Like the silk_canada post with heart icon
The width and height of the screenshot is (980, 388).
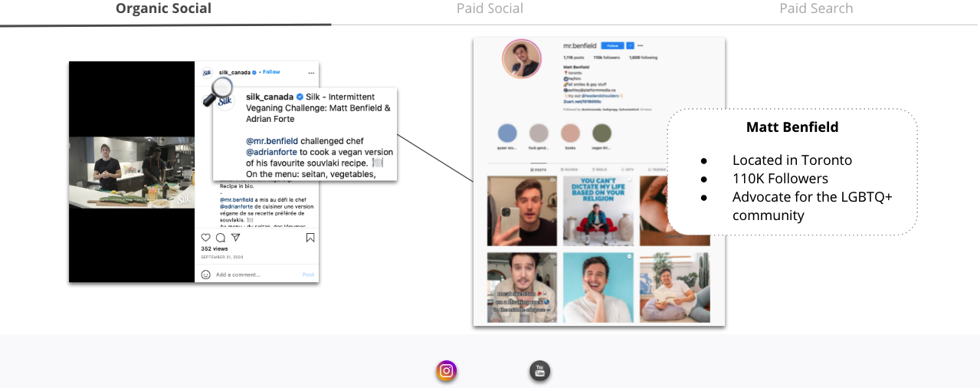(x=205, y=238)
